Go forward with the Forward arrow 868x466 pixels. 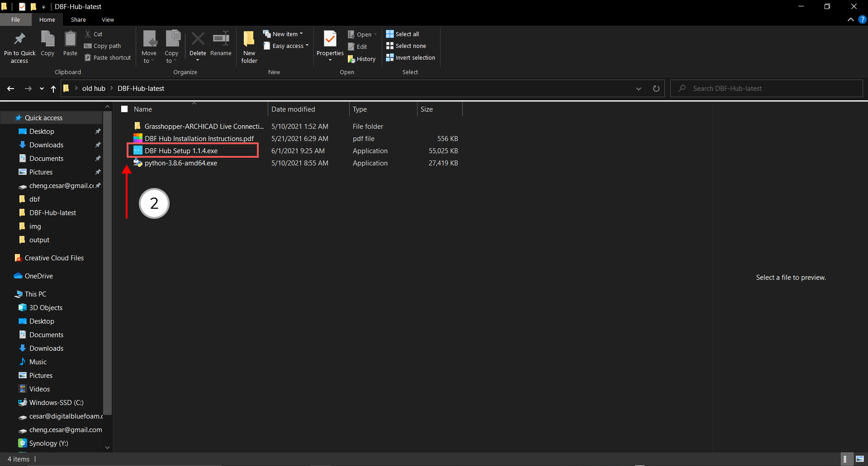click(28, 89)
